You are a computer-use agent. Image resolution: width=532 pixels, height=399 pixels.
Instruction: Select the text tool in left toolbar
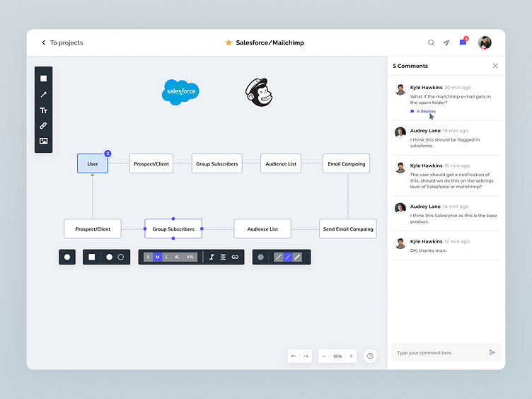(x=43, y=110)
